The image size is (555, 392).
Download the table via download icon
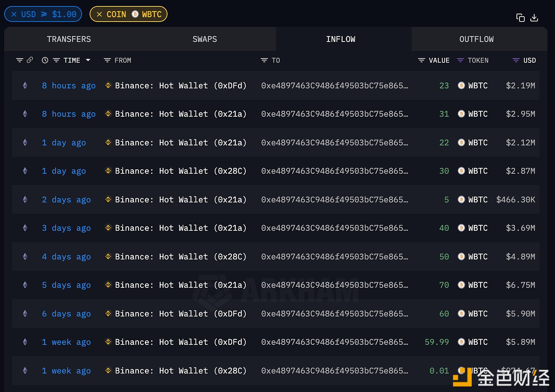click(534, 18)
